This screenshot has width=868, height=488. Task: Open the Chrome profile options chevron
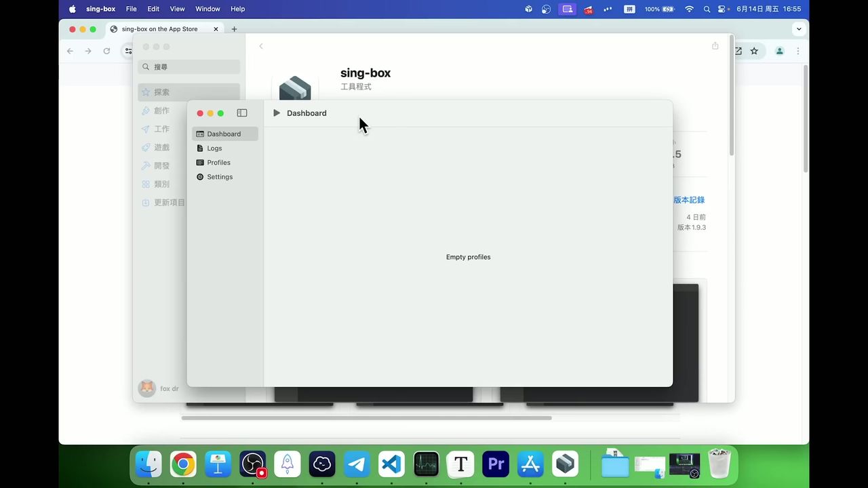click(799, 29)
